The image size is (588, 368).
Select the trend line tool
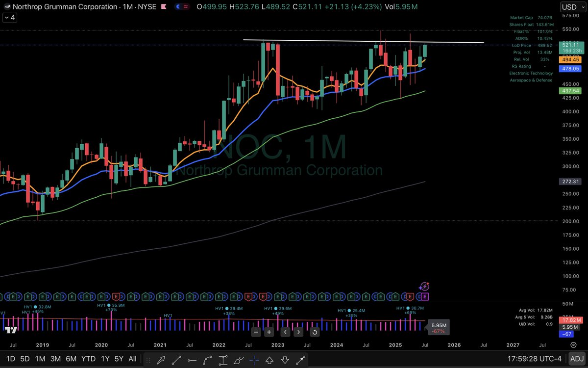tap(177, 359)
